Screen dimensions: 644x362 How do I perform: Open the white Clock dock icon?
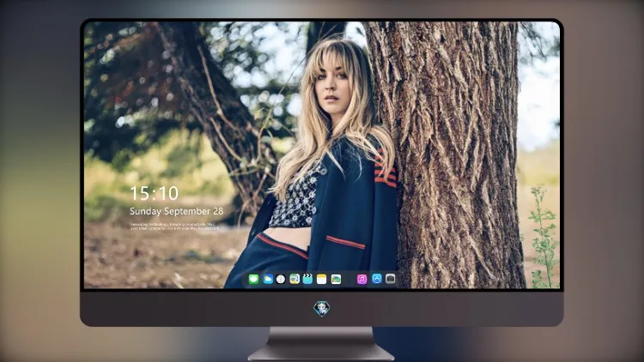point(281,279)
